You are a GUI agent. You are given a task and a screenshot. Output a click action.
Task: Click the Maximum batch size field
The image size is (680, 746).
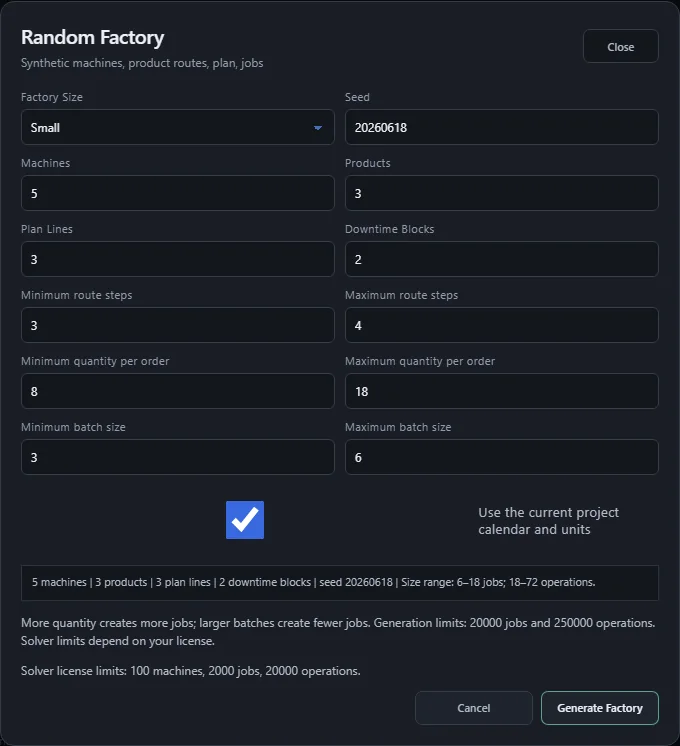502,457
